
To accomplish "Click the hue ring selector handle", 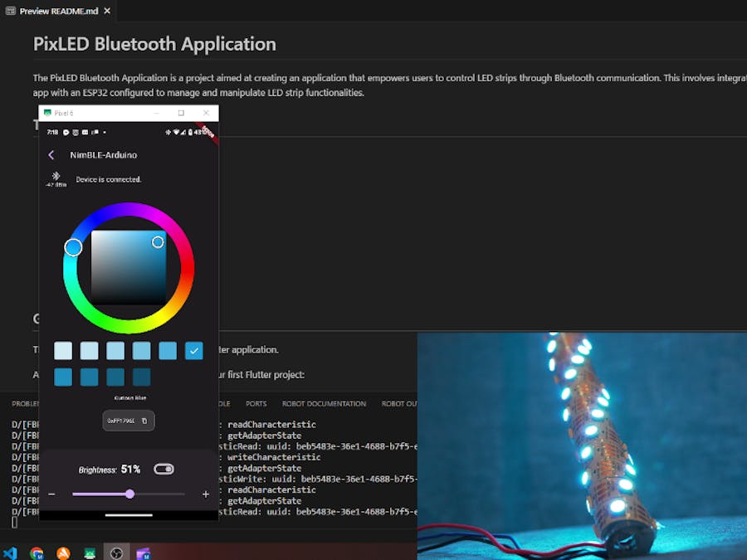I will pyautogui.click(x=73, y=247).
